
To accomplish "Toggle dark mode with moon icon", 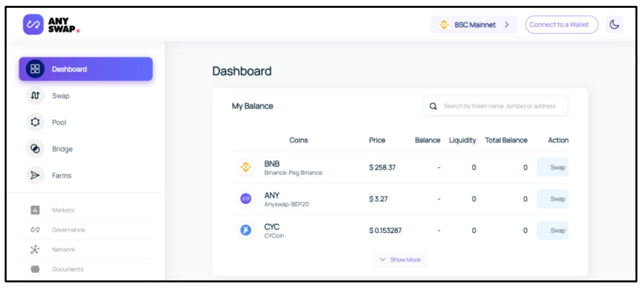I will 614,25.
